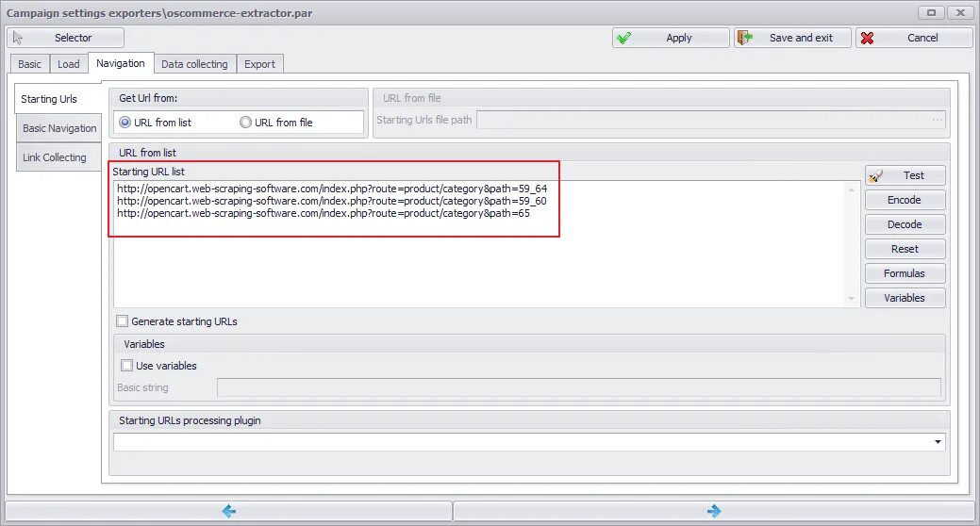Click the Test button's broom icon

coord(875,175)
